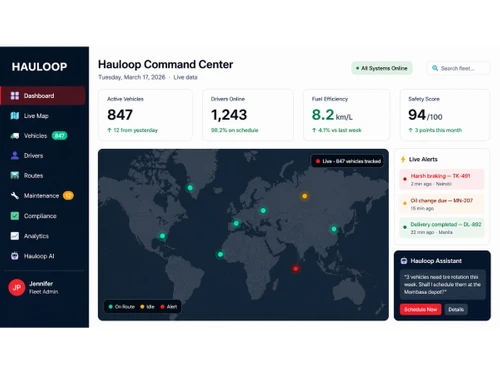Click the orange idle marker over Russia
Screen dimensions: 500x375
pyautogui.click(x=304, y=196)
